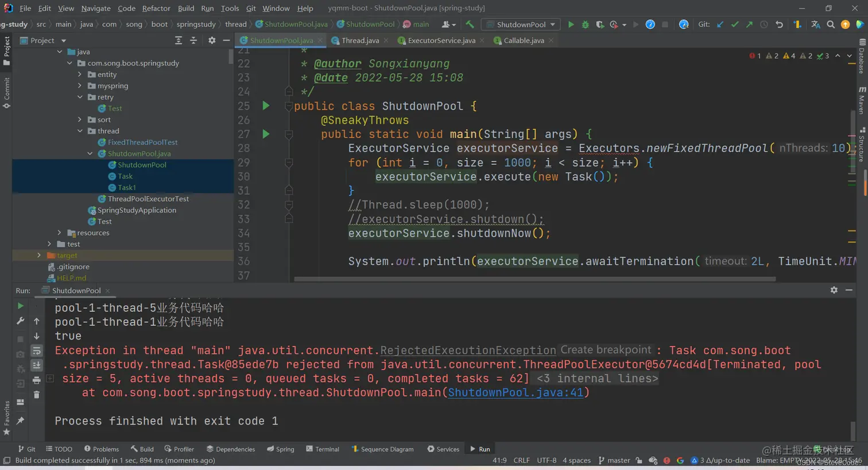
Task: Open the Problems tool window
Action: coord(102,449)
